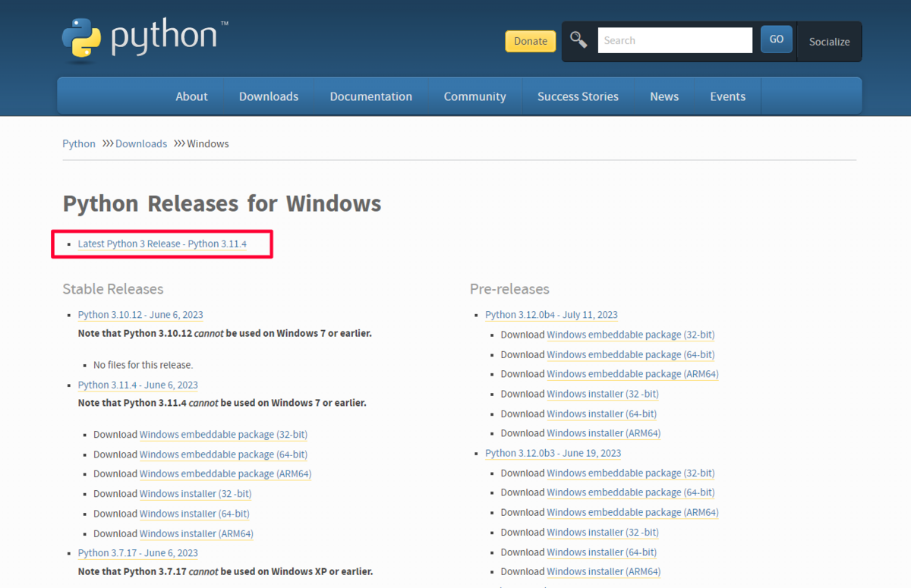
Task: Download 3.12.0b4 Windows installer (64-bit)
Action: pyautogui.click(x=602, y=413)
